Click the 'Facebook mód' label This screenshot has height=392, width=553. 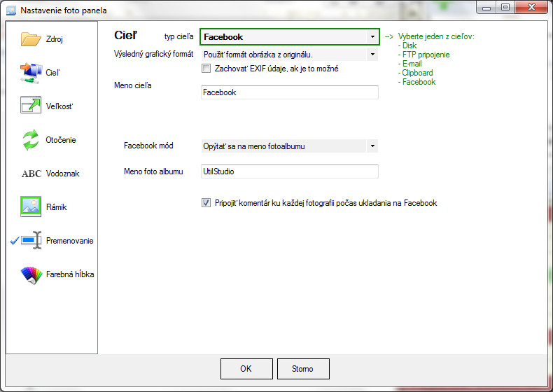[x=148, y=146]
